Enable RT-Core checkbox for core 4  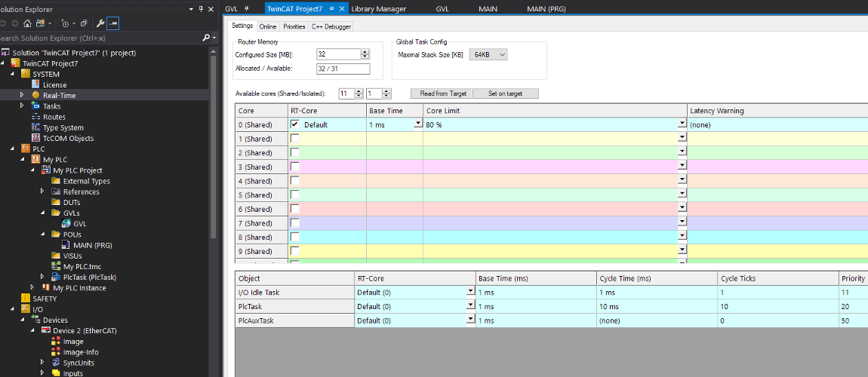point(295,180)
